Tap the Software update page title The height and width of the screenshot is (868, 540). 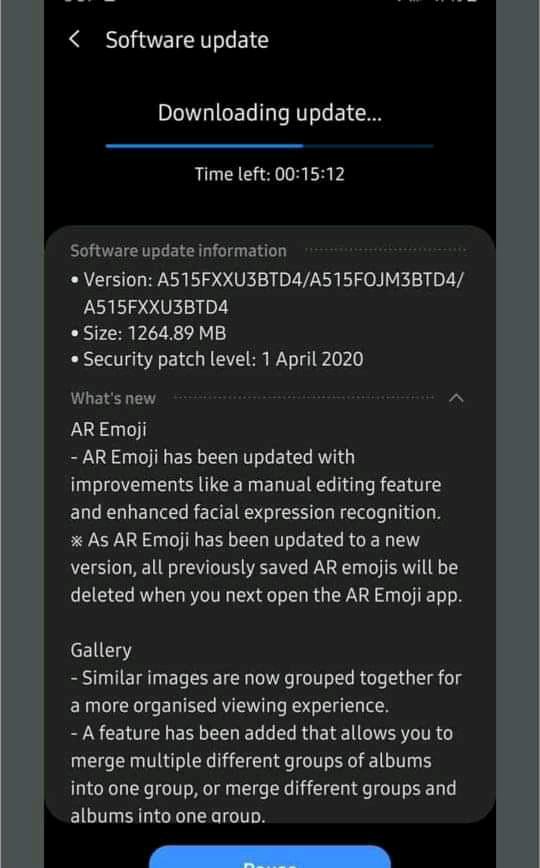pyautogui.click(x=187, y=40)
